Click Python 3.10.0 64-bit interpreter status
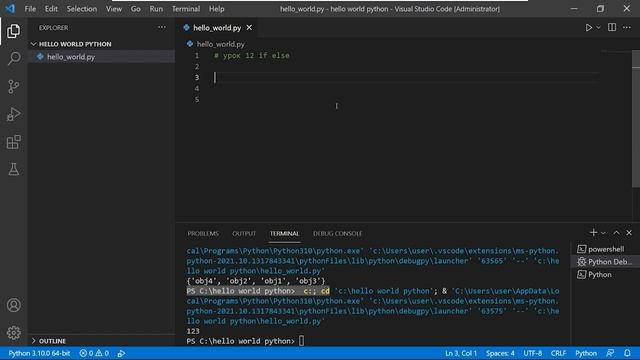Image resolution: width=640 pixels, height=360 pixels. coord(39,353)
